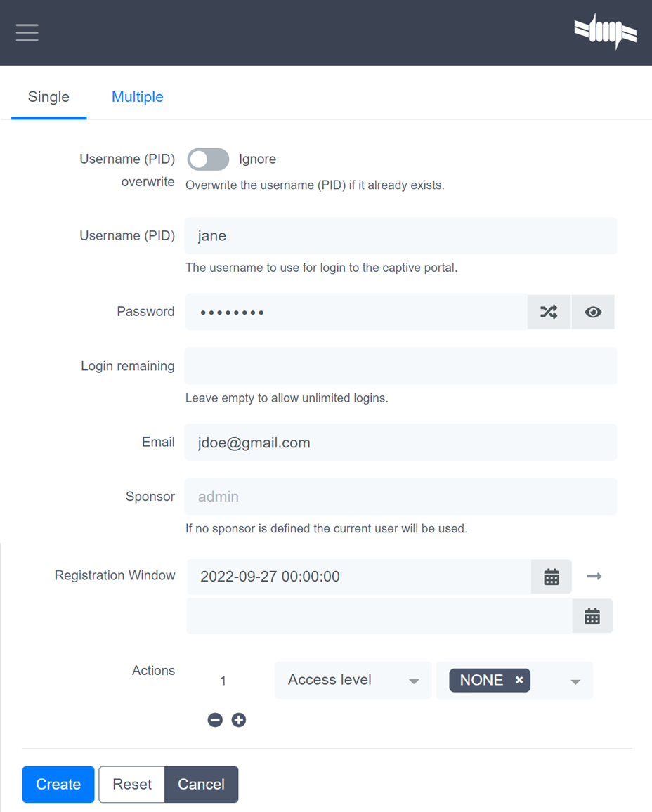This screenshot has height=812, width=652.
Task: Toggle Username (PID) overwrite switch
Action: coord(208,159)
